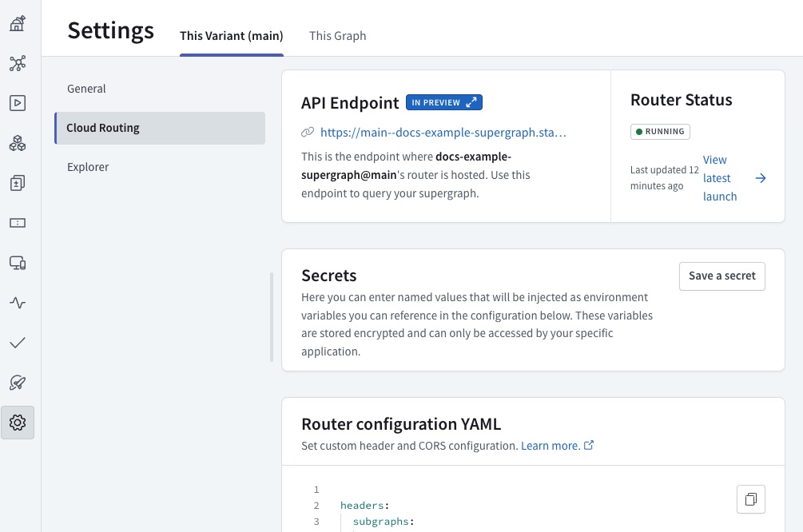Click the arrow next to View latest launch

[761, 178]
